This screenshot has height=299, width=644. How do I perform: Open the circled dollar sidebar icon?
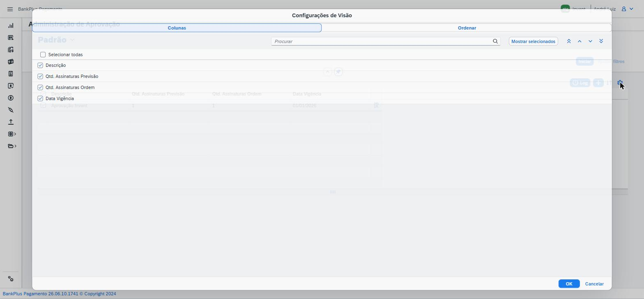pos(11,98)
